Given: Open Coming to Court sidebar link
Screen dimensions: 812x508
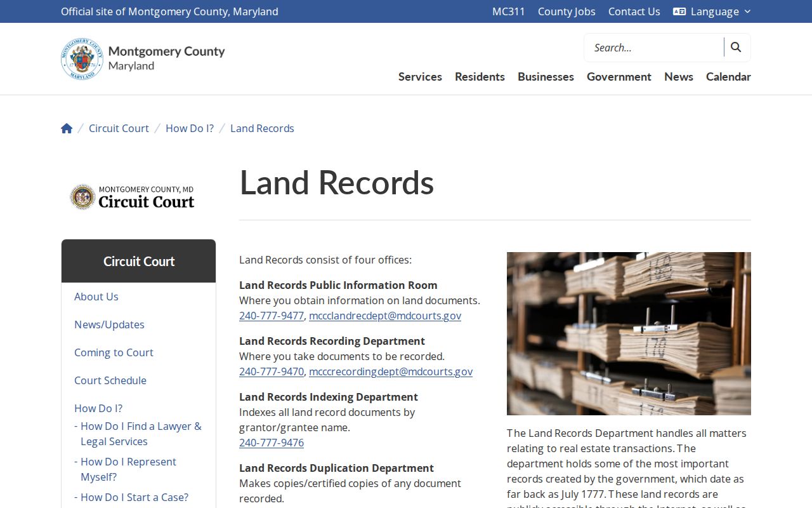Looking at the screenshot, I should [114, 352].
